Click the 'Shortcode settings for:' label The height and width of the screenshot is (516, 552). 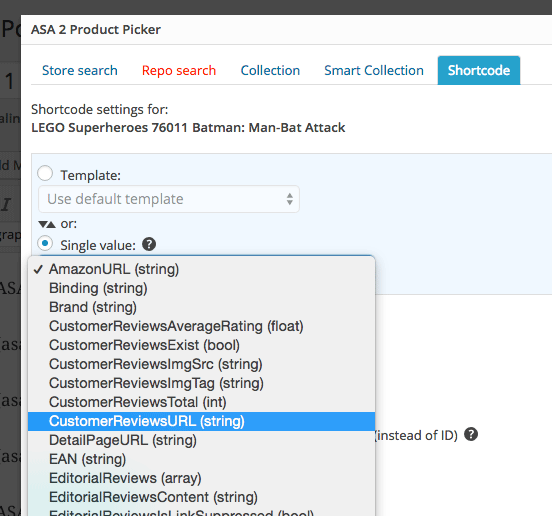[100, 110]
